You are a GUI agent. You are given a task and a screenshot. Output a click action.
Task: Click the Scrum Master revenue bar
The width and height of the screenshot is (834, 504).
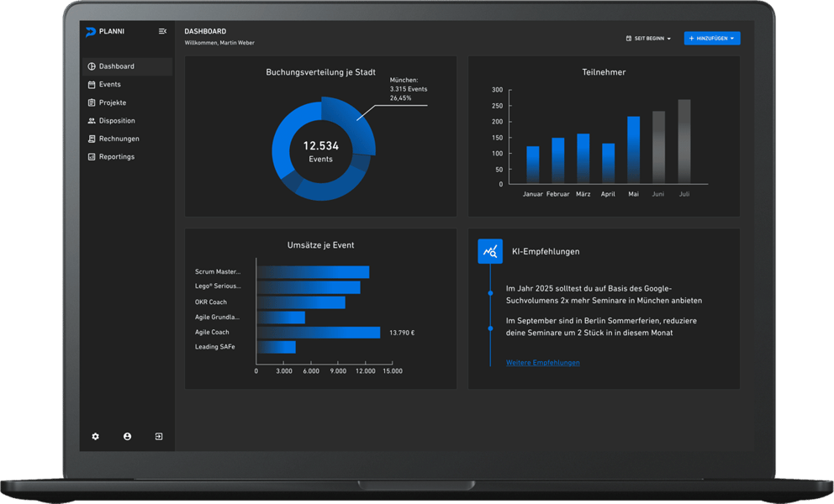click(x=313, y=272)
